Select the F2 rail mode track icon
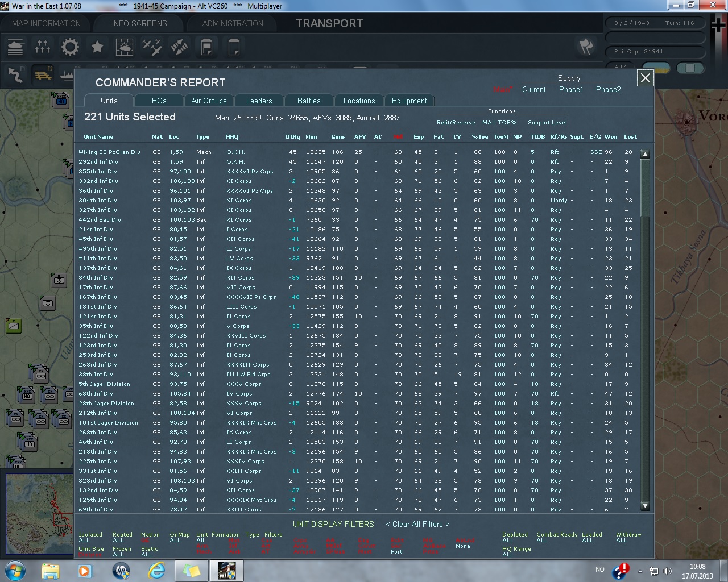The width and height of the screenshot is (728, 582). [x=43, y=74]
